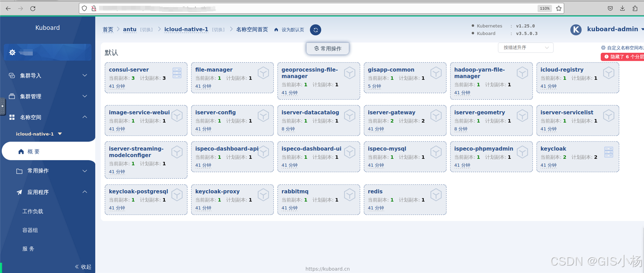The image size is (644, 273).
Task: Open ispeco-dashboard-api workload card
Action: (232, 157)
